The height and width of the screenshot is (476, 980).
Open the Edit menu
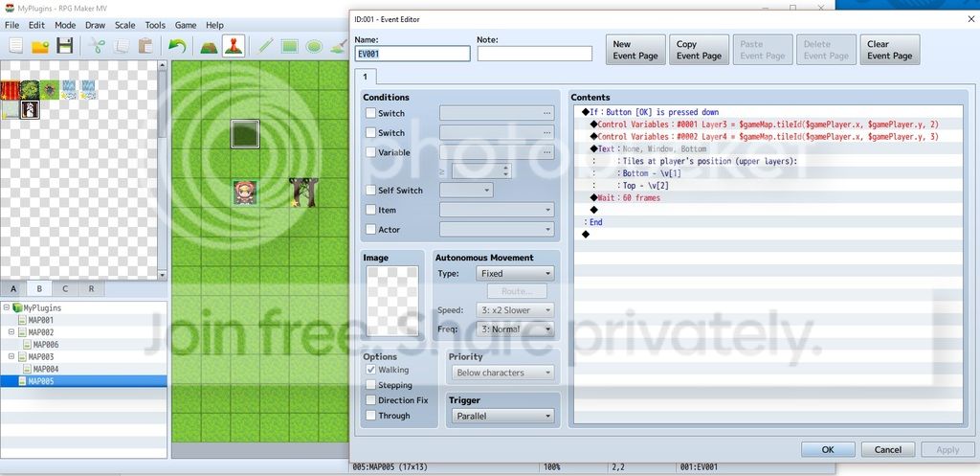[36, 25]
